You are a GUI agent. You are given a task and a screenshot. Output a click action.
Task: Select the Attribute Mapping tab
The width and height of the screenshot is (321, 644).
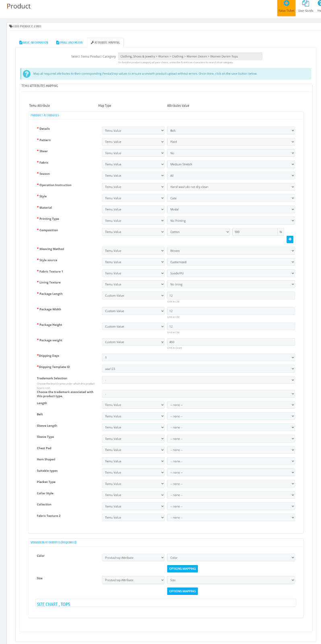(105, 43)
